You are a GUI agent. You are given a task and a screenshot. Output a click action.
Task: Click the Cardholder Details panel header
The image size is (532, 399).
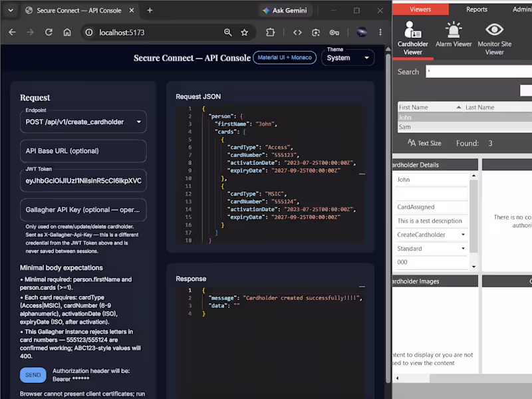[436, 164]
